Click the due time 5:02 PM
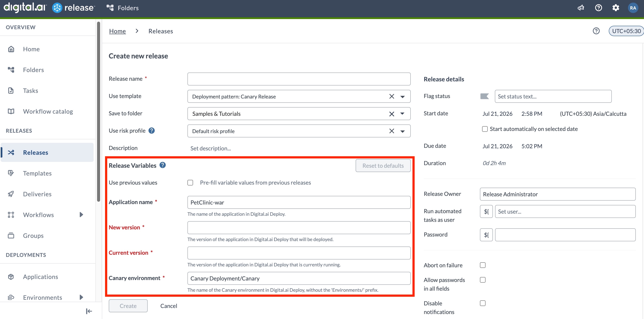The image size is (644, 319). tap(532, 146)
